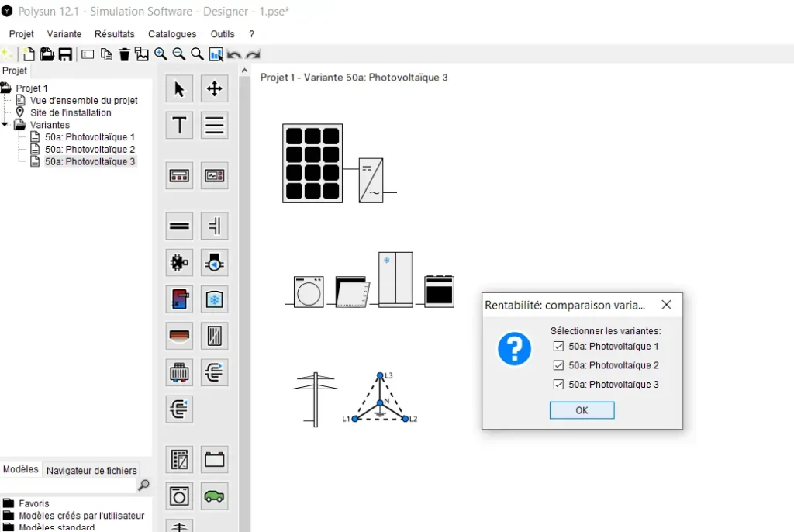Toggle 50a: Photovoltaïque 2 checkbox
Screen dimensions: 794x532
(x=558, y=365)
